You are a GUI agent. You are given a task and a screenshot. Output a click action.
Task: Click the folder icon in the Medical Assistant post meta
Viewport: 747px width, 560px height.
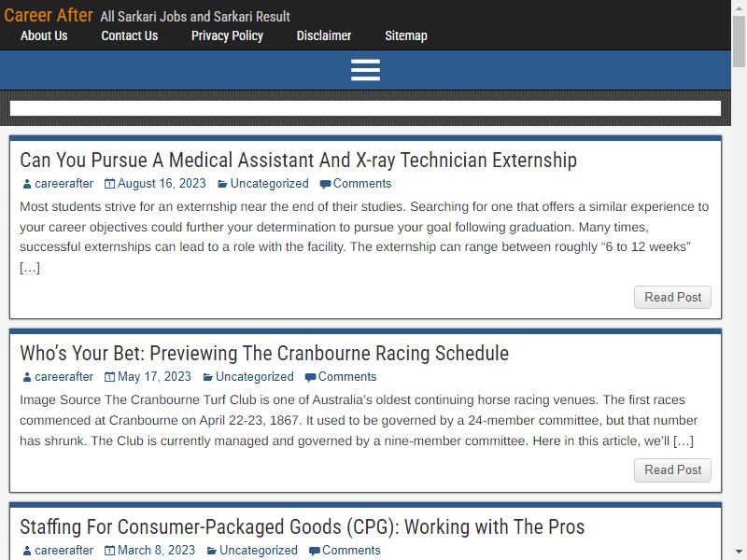coord(222,184)
